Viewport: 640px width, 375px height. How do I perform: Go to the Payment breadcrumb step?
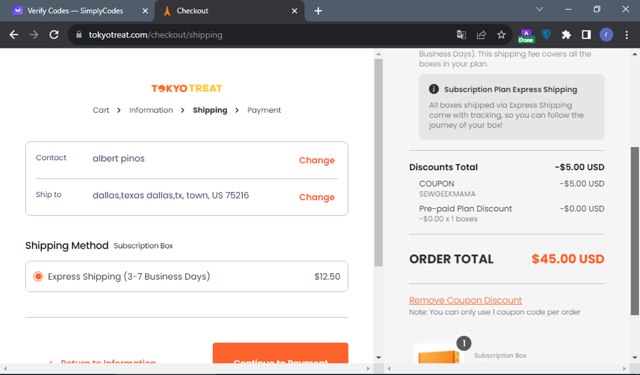(264, 110)
